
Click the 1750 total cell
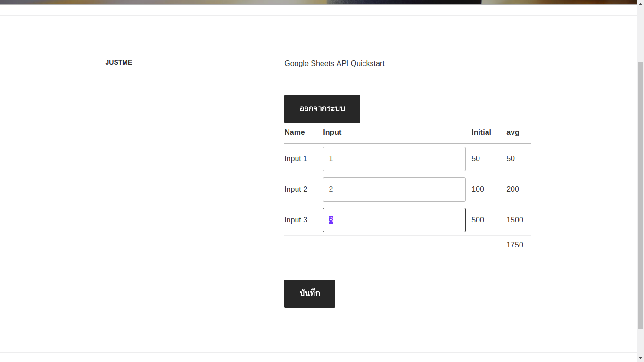point(514,245)
